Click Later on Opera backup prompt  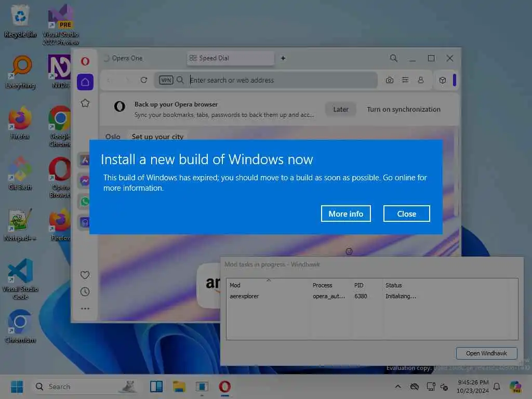point(341,109)
